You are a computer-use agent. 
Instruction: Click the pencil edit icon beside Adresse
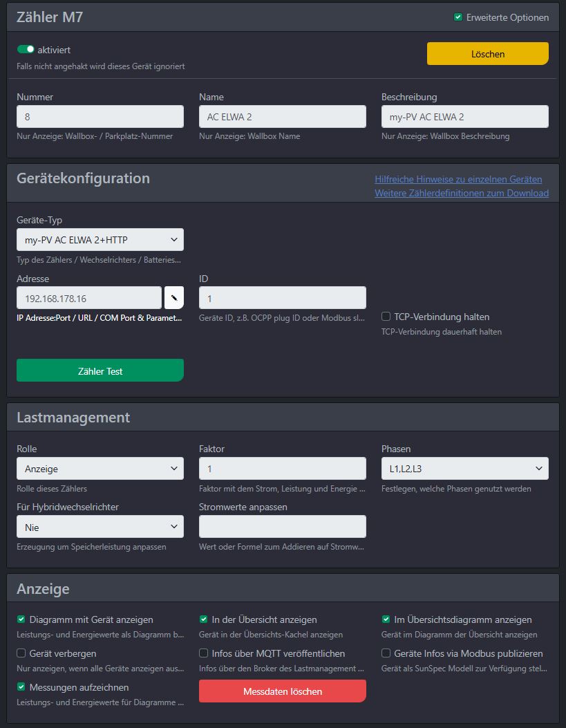174,297
